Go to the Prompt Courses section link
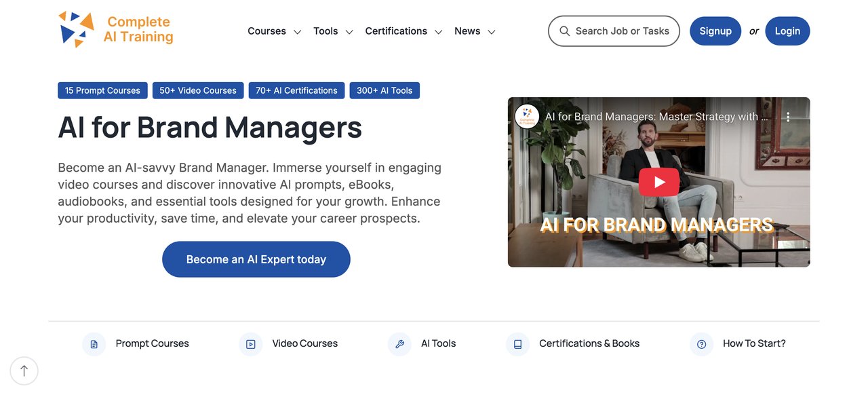Image resolution: width=868 pixels, height=395 pixels. point(153,343)
